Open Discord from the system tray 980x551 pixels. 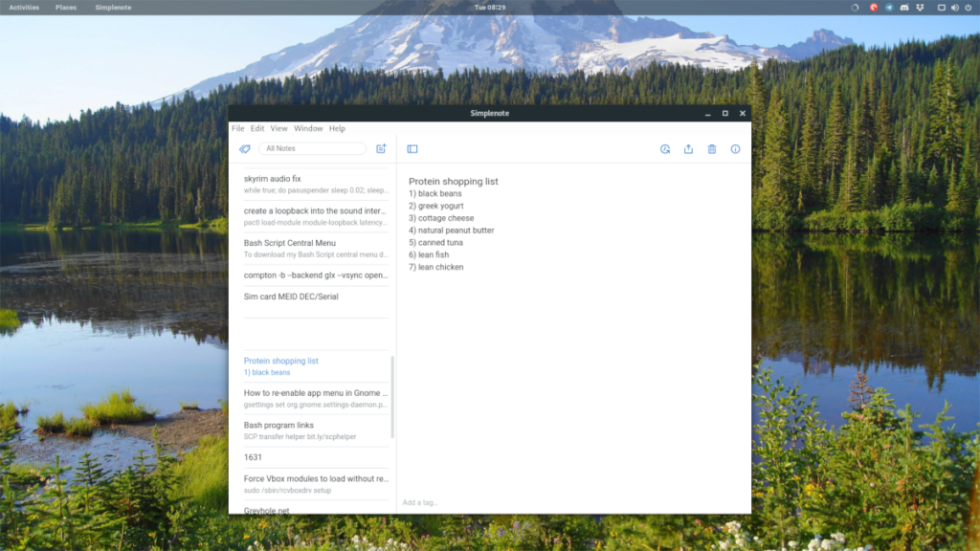point(903,7)
